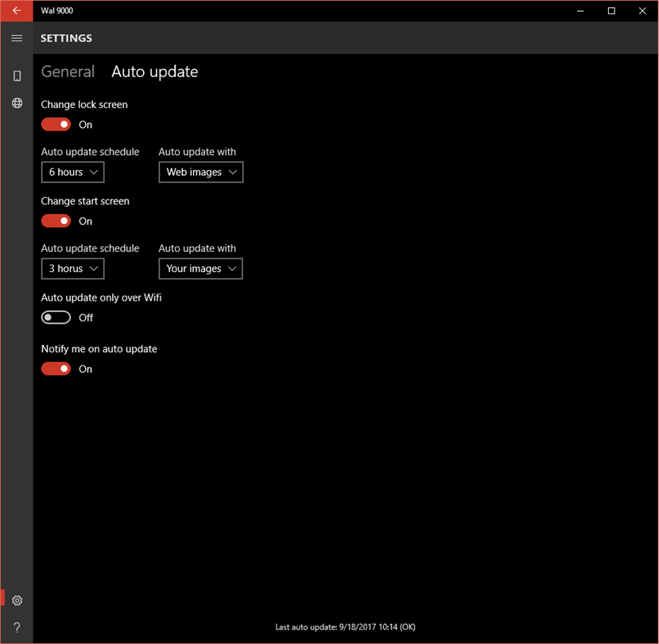Turn off Change start screen toggle
This screenshot has height=644, width=659.
pyautogui.click(x=56, y=221)
